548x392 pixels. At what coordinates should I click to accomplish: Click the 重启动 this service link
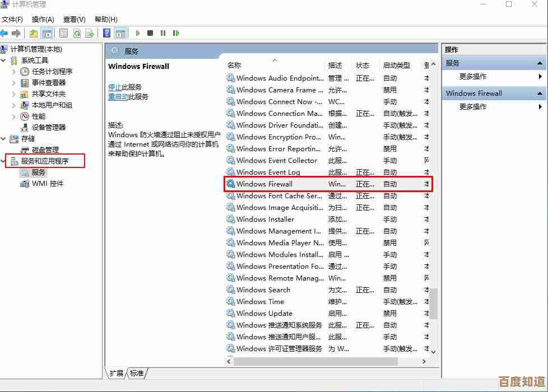point(118,96)
